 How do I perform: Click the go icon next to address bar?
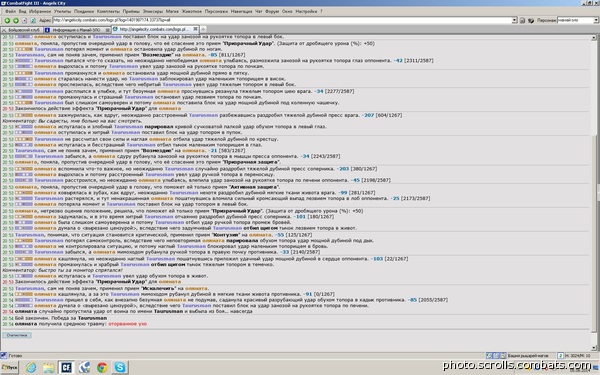pos(522,20)
